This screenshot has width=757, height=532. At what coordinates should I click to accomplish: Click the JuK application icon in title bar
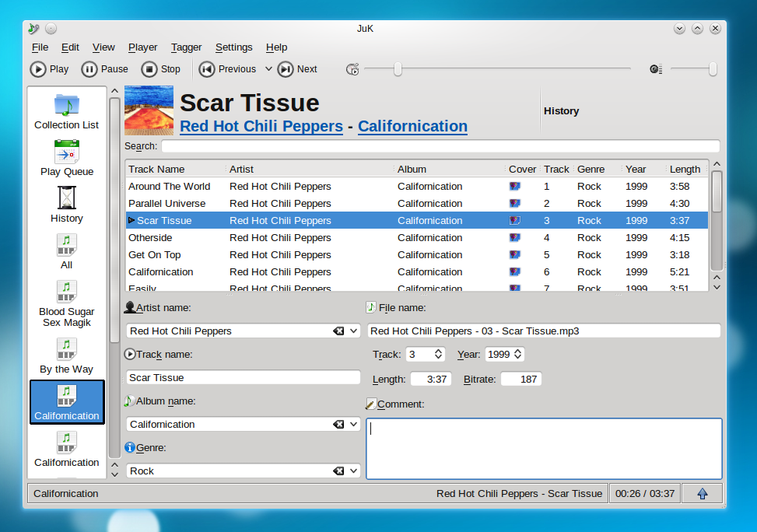click(x=33, y=29)
